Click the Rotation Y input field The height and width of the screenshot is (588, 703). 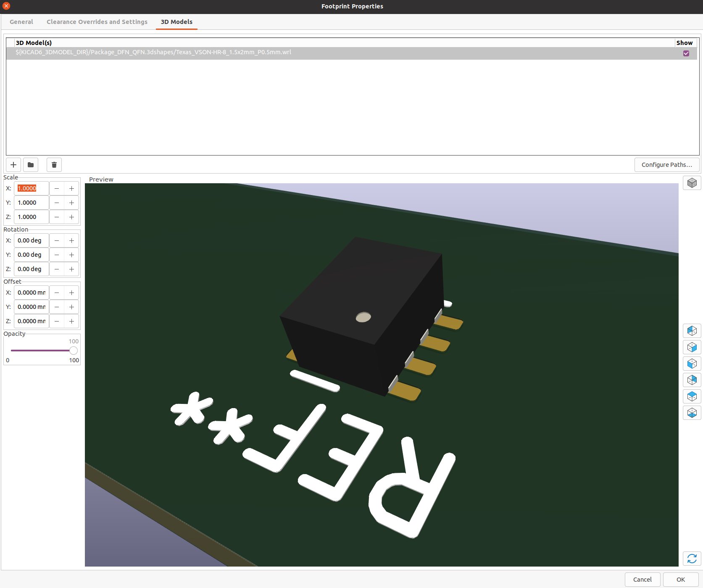tap(32, 255)
